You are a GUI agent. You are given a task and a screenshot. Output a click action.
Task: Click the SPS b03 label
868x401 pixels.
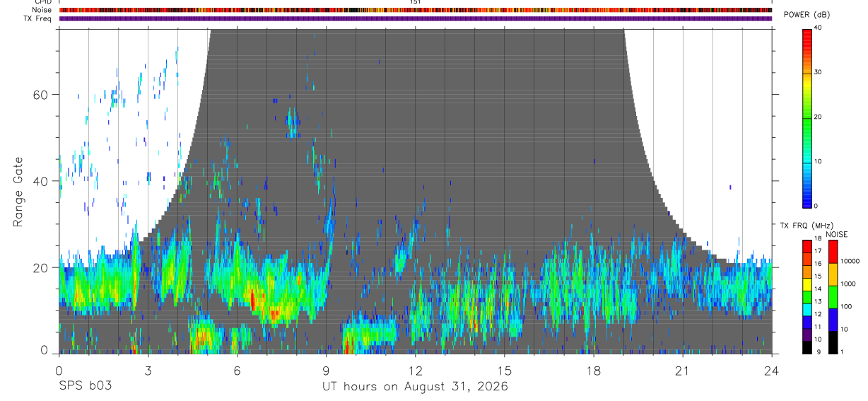(85, 386)
